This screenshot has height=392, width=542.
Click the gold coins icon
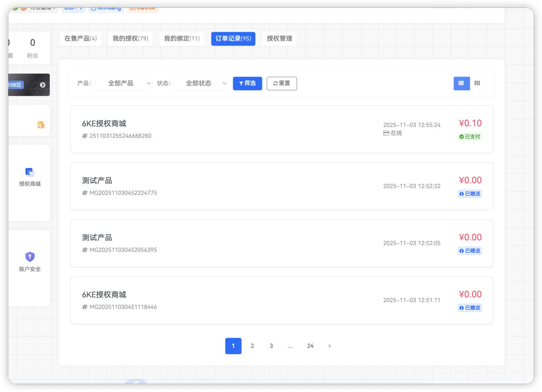41,125
